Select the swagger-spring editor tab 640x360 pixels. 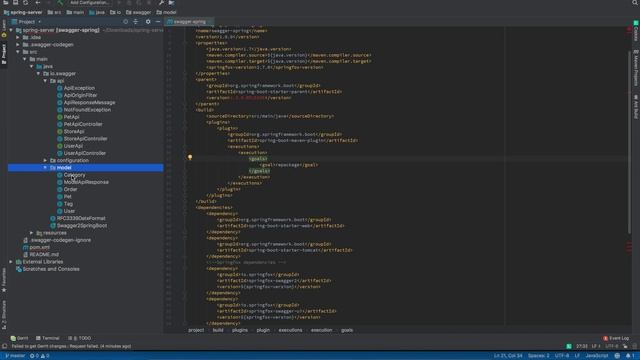(x=189, y=22)
